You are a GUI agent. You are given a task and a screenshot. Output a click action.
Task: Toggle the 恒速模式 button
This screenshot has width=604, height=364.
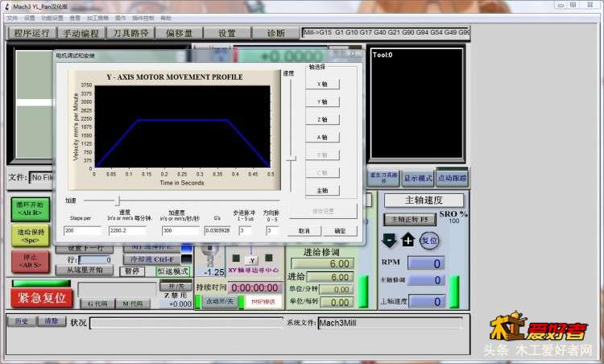tap(173, 271)
